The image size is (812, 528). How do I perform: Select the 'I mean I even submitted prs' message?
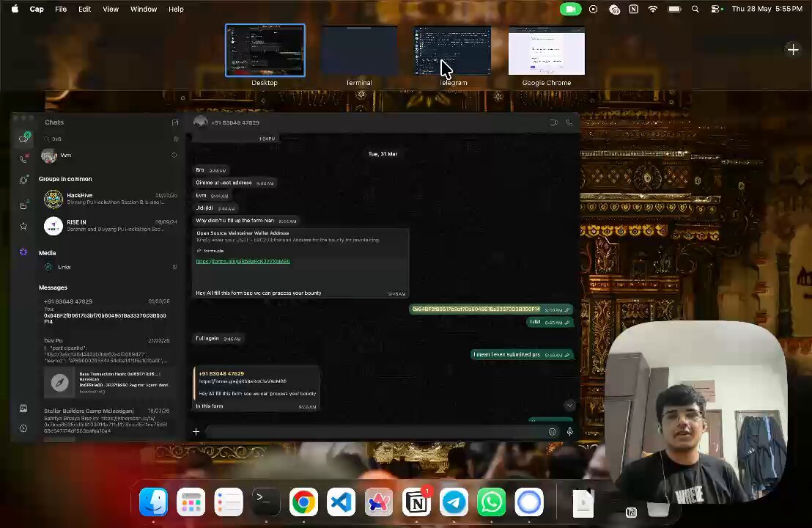tap(522, 355)
